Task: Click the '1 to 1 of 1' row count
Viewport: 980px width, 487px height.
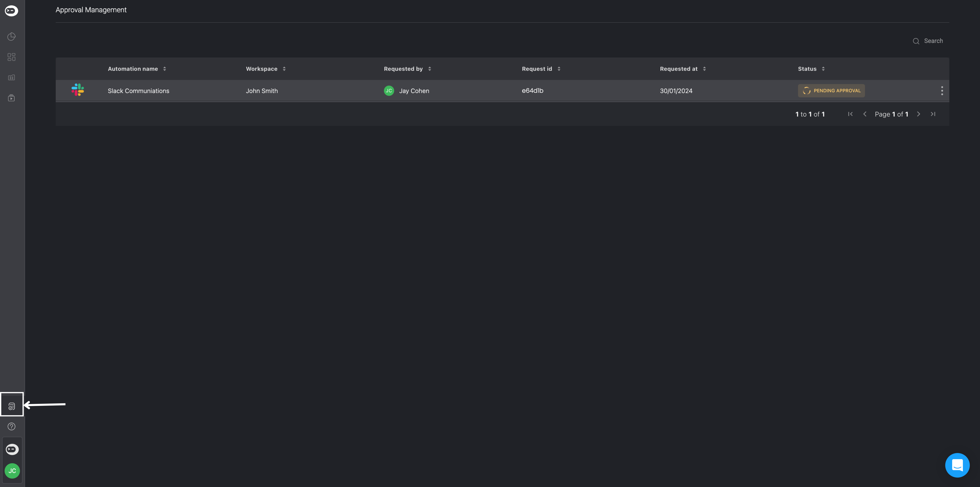Action: [x=810, y=114]
